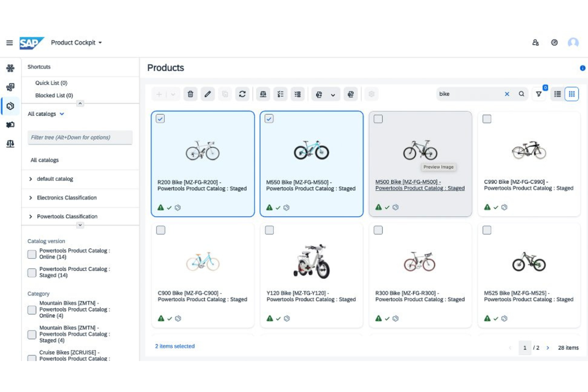Viewport: 588px width, 392px height.
Task: Open the header settings globe icon
Action: tap(554, 42)
